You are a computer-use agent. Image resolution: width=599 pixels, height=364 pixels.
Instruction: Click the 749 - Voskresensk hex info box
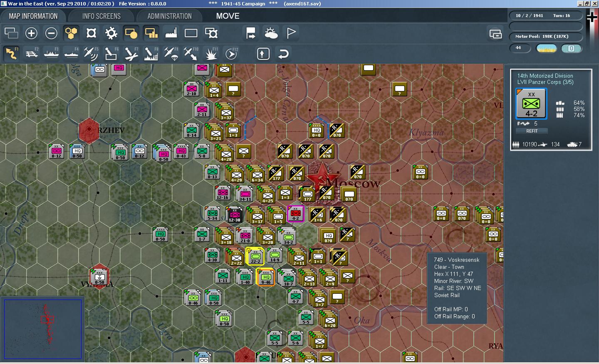457,288
